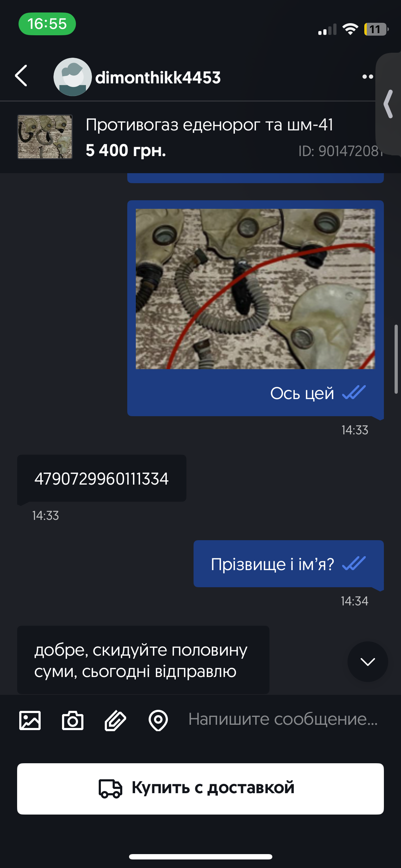Open dimonthikk4453 profile avatar
The image size is (401, 868).
tap(72, 77)
